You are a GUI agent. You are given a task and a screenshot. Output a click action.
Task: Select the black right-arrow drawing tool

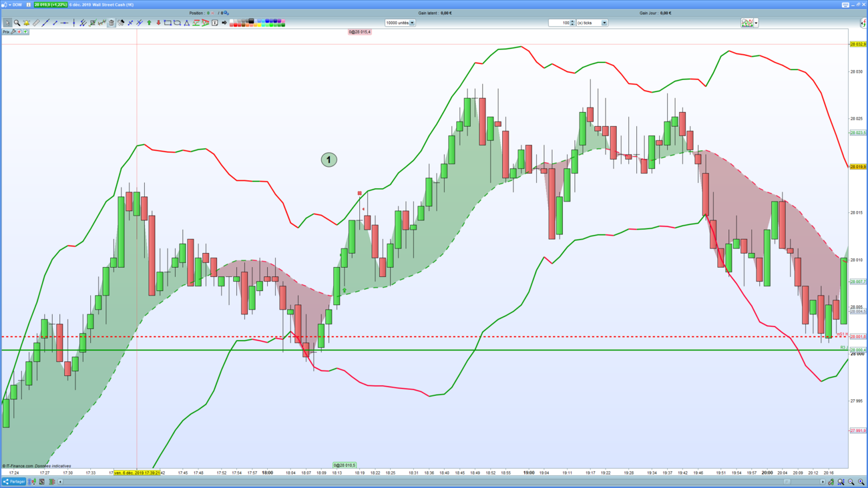224,23
